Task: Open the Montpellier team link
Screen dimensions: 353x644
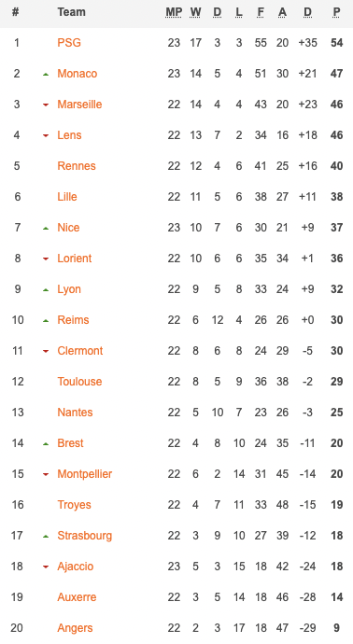Action: pyautogui.click(x=85, y=474)
